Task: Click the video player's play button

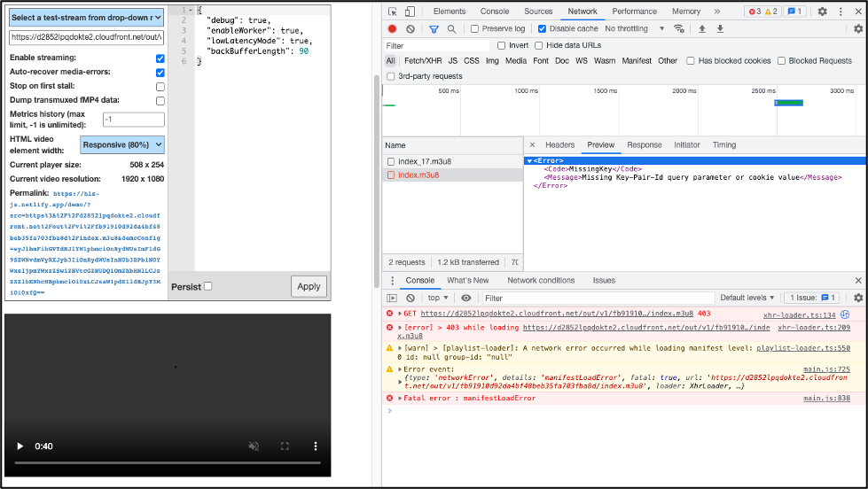Action: click(20, 446)
